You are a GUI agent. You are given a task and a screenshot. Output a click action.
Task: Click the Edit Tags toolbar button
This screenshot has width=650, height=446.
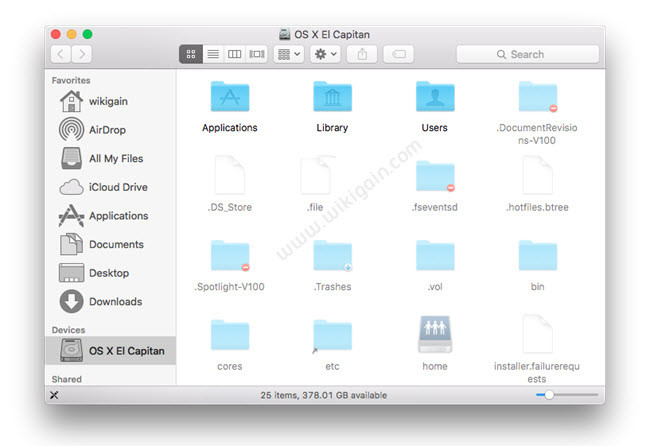(x=398, y=54)
